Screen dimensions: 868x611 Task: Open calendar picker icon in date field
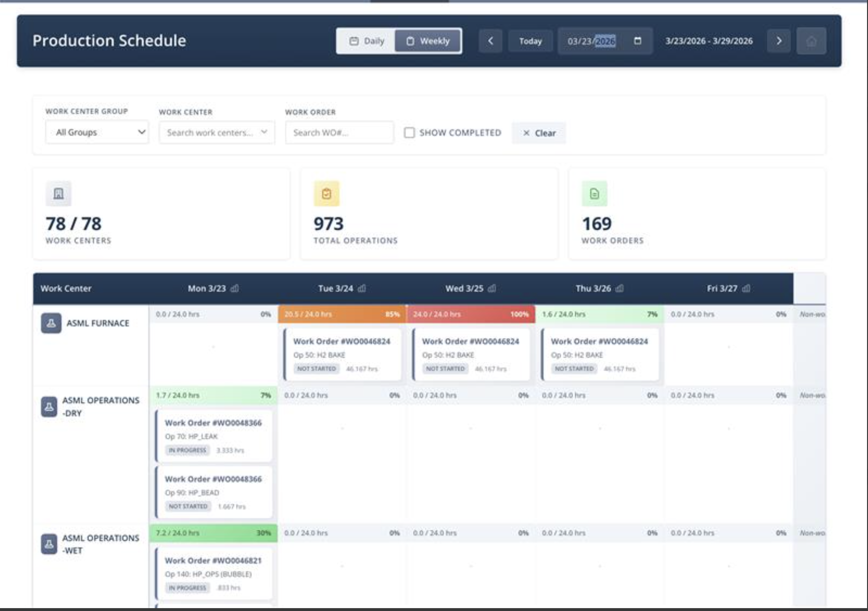(637, 41)
